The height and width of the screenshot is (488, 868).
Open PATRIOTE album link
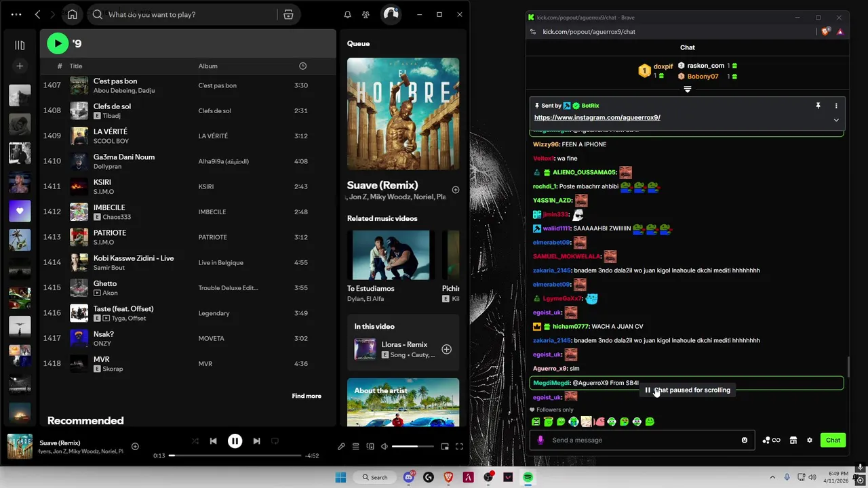tap(212, 237)
